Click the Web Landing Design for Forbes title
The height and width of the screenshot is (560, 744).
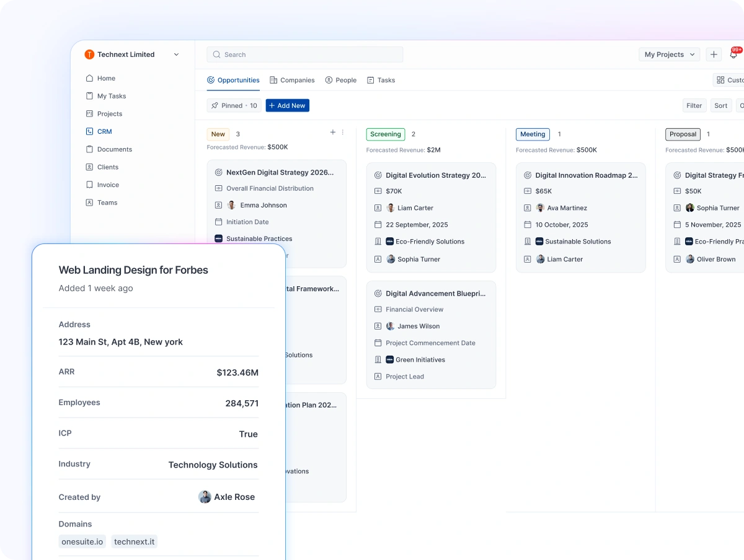133,270
